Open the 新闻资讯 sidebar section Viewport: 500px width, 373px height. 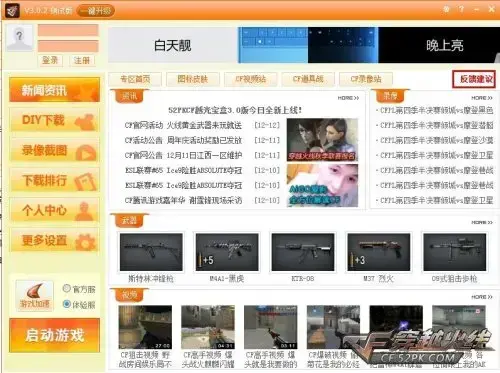[55, 90]
